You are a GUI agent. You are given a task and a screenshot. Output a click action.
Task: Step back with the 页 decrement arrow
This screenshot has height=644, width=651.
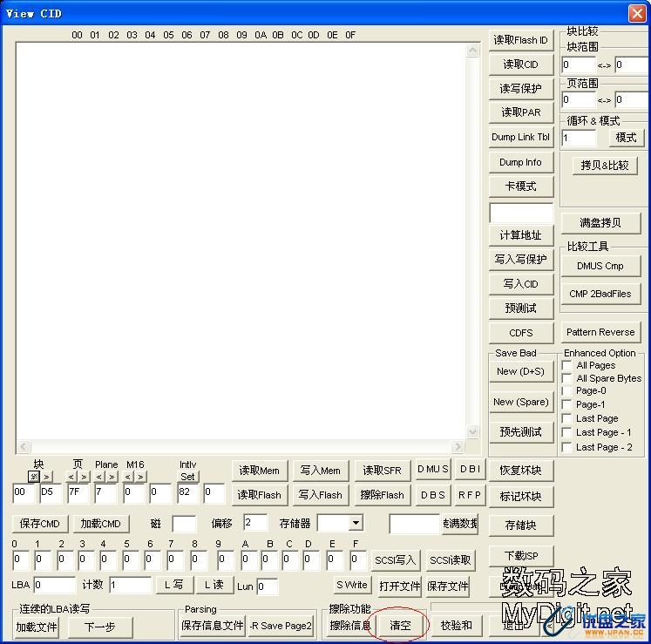click(71, 477)
